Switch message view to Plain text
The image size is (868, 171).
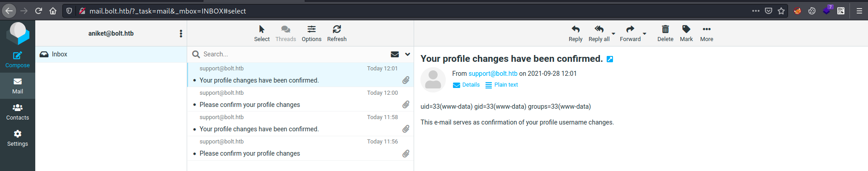501,85
